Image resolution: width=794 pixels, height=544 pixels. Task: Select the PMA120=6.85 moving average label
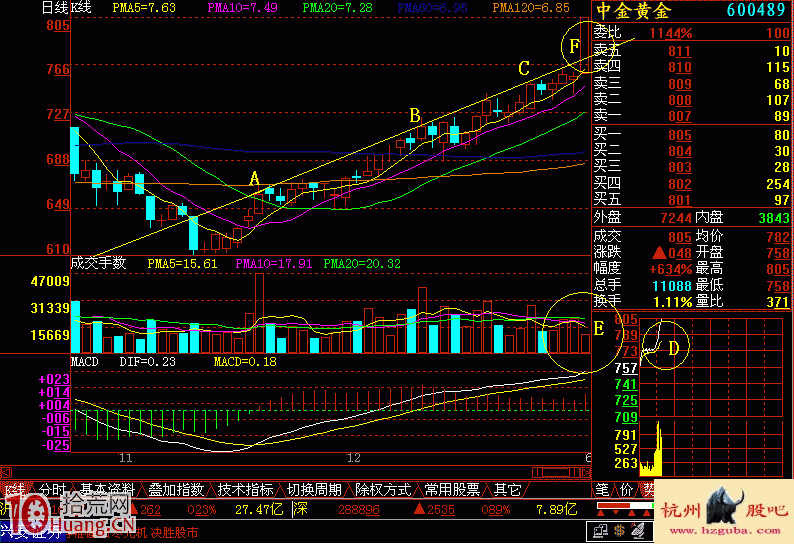(531, 8)
